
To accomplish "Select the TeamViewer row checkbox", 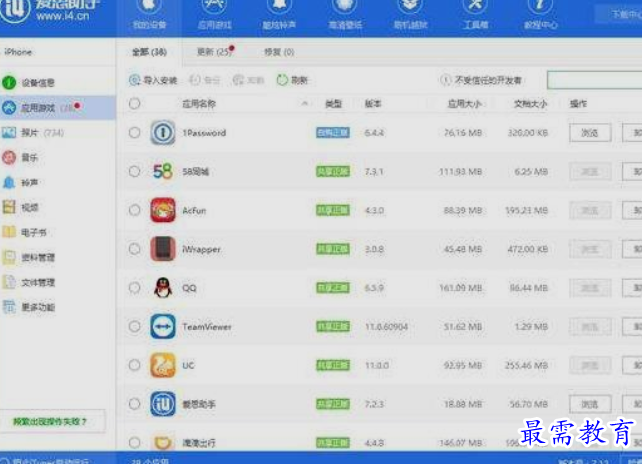I will coord(134,326).
